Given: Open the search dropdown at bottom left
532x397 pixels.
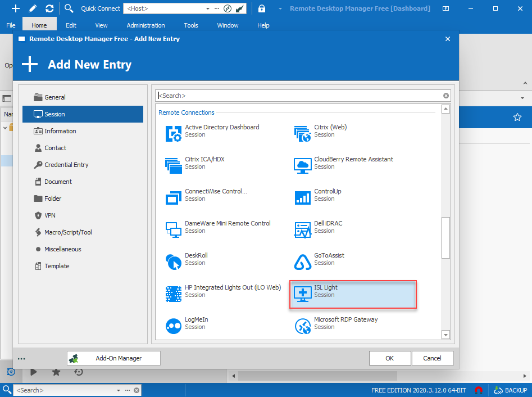Looking at the screenshot, I should 118,390.
